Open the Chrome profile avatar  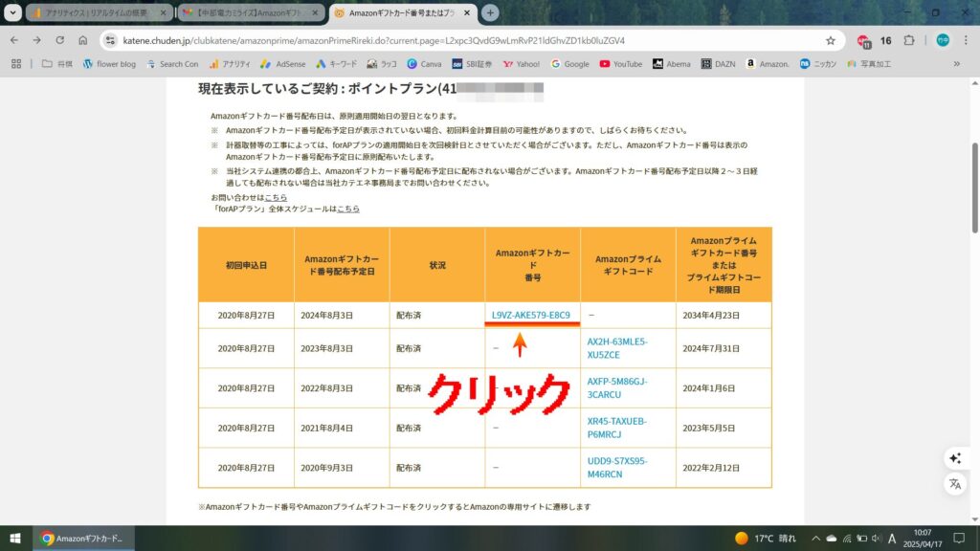tap(943, 40)
